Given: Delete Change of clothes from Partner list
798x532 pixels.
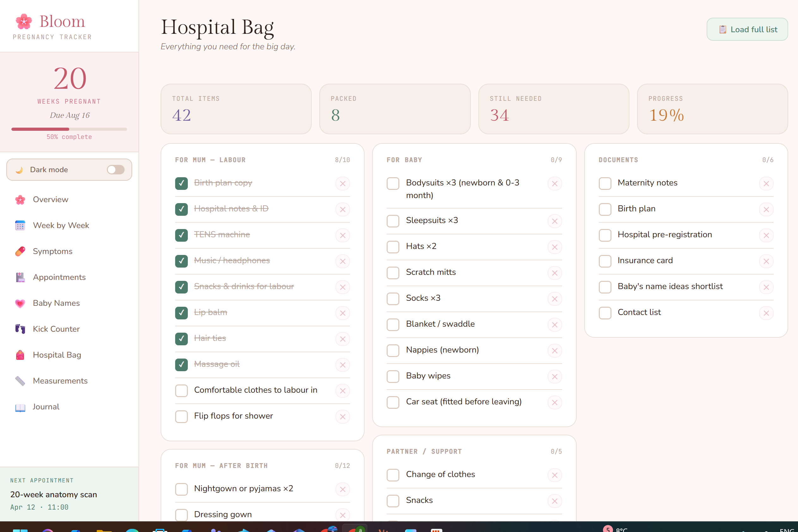Looking at the screenshot, I should [x=555, y=475].
